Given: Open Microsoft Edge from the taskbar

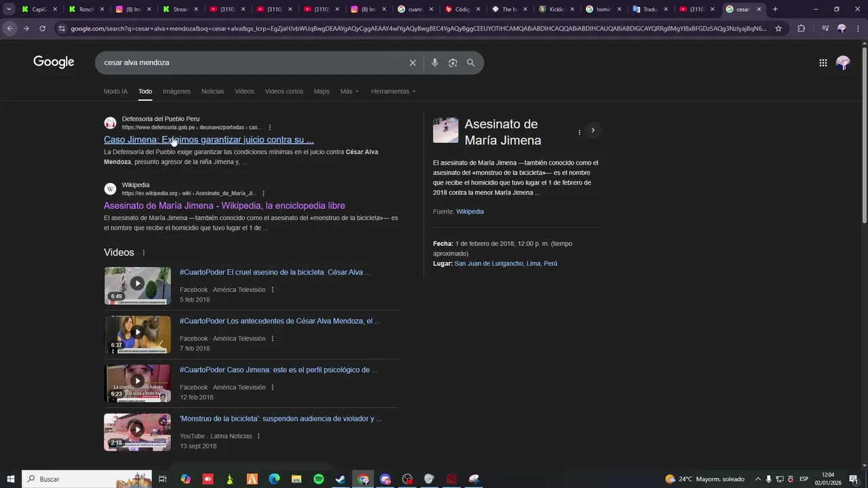Looking at the screenshot, I should tap(274, 479).
